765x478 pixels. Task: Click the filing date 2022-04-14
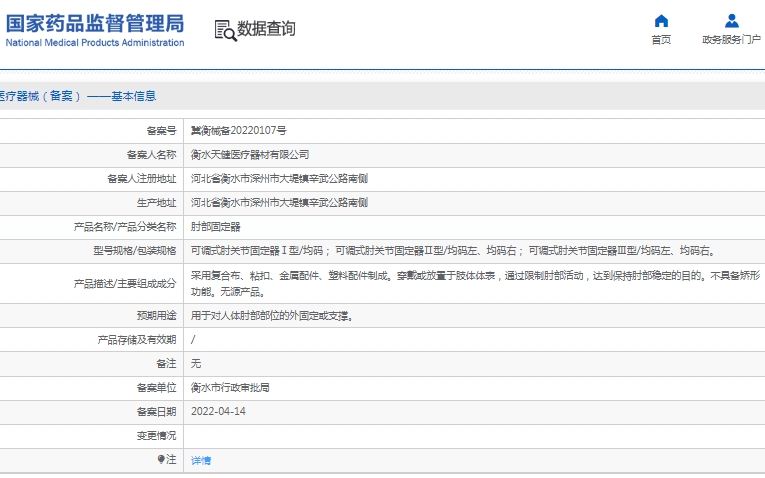tap(218, 411)
